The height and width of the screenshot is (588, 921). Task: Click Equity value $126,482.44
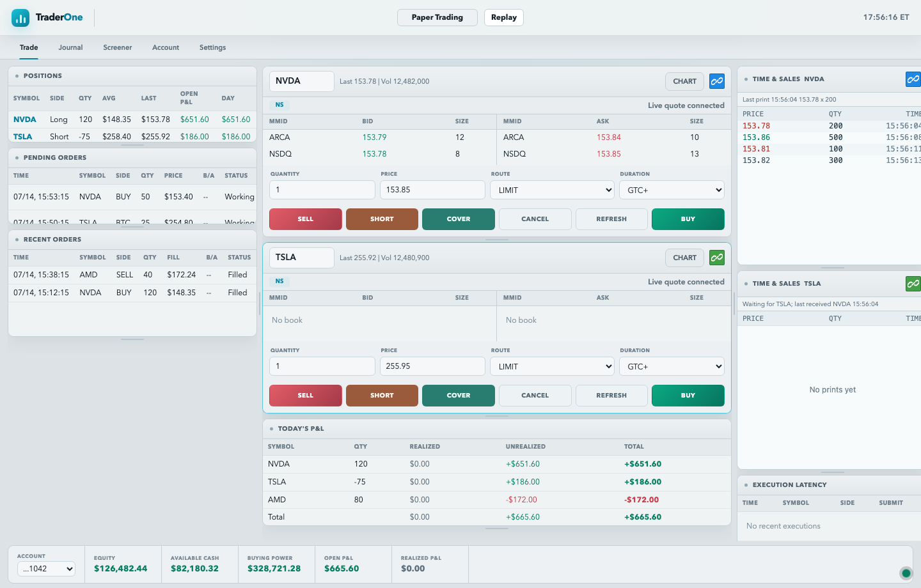click(x=121, y=569)
